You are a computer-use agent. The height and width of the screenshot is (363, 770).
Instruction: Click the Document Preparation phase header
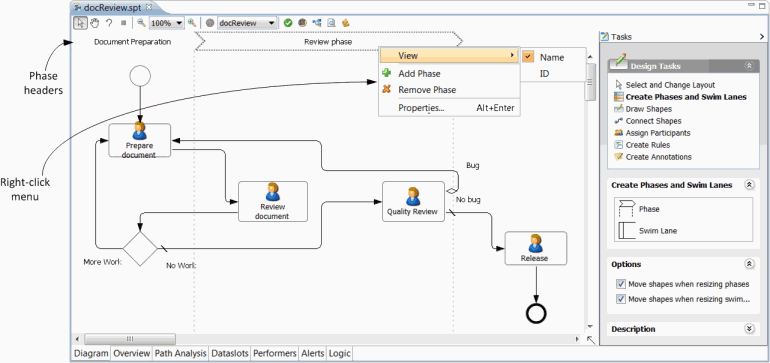pyautogui.click(x=133, y=42)
